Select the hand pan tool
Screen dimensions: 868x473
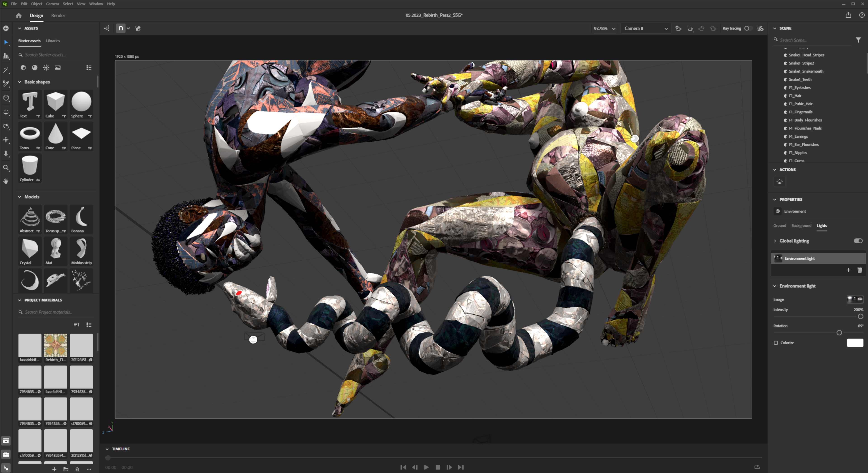tap(6, 181)
